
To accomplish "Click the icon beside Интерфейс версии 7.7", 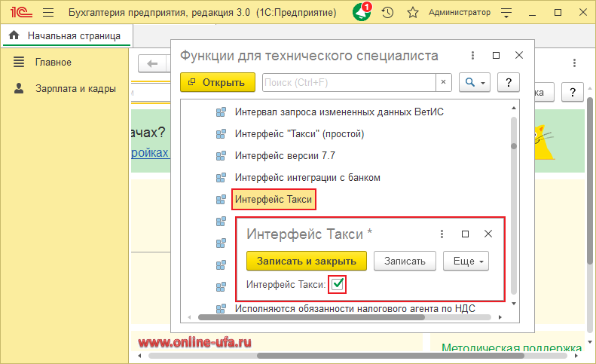I will click(221, 156).
